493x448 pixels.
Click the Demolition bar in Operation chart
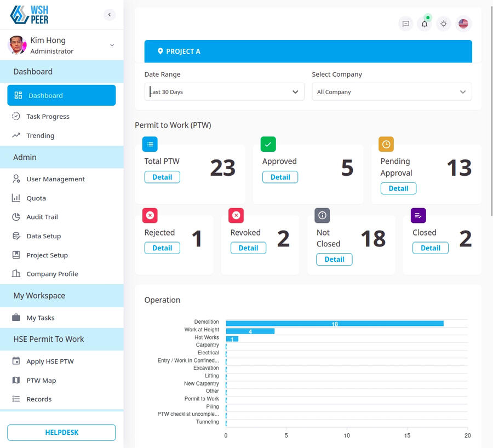coord(334,324)
